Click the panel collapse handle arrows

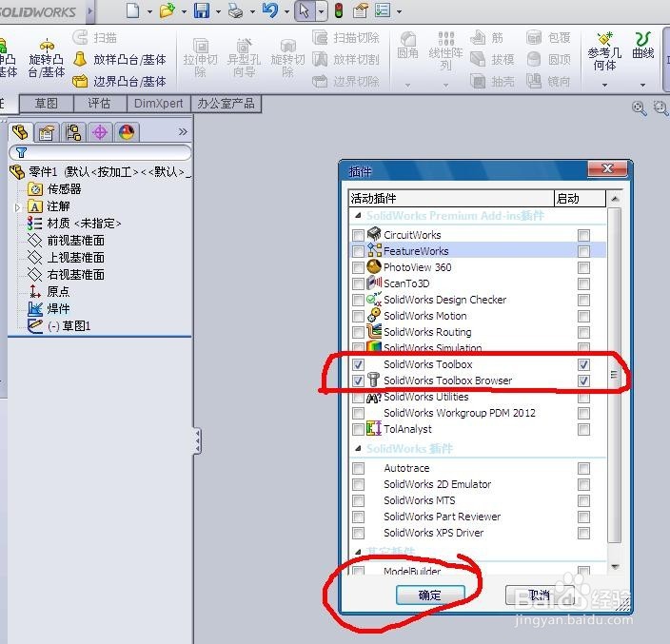point(197,441)
